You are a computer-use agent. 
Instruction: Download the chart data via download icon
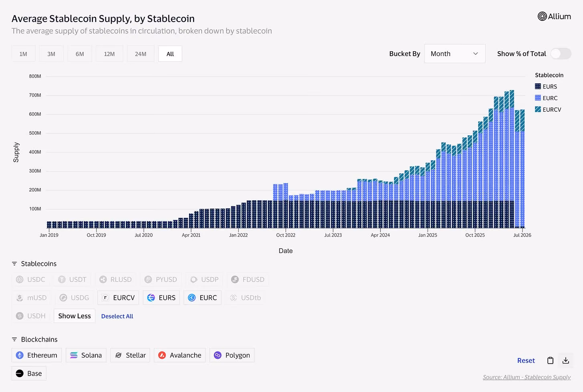[566, 360]
